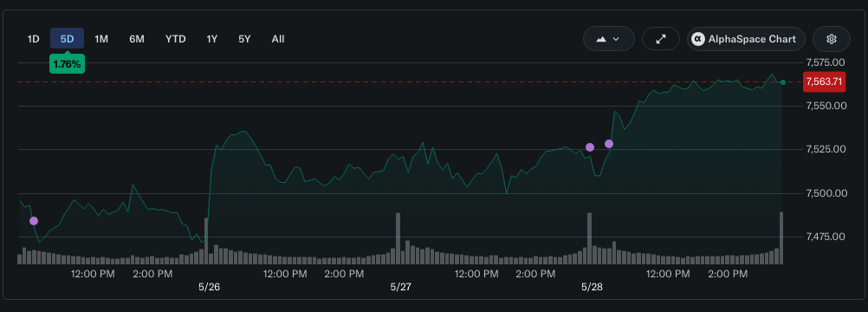Click the 7,525.00 axis label
Screen dimensions: 868x312
pyautogui.click(x=826, y=149)
